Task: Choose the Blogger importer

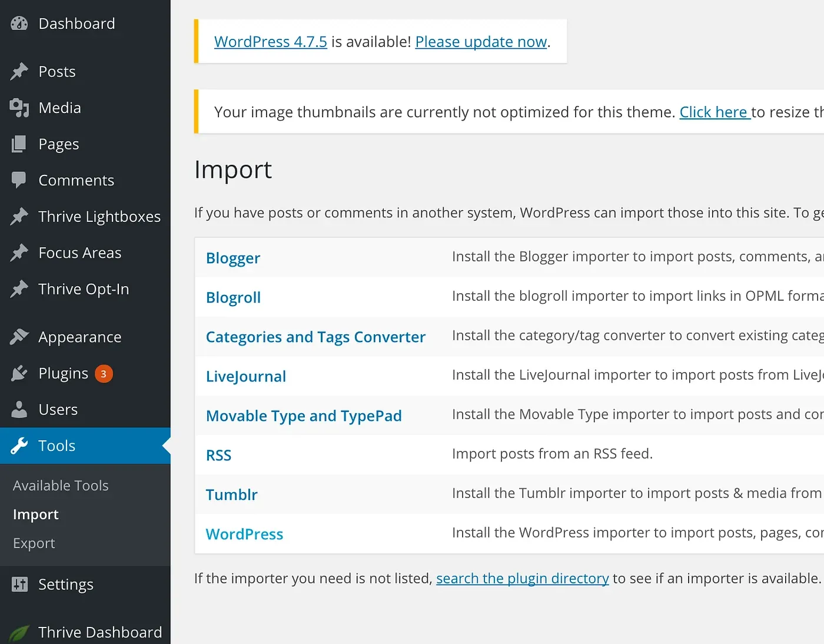Action: [233, 258]
